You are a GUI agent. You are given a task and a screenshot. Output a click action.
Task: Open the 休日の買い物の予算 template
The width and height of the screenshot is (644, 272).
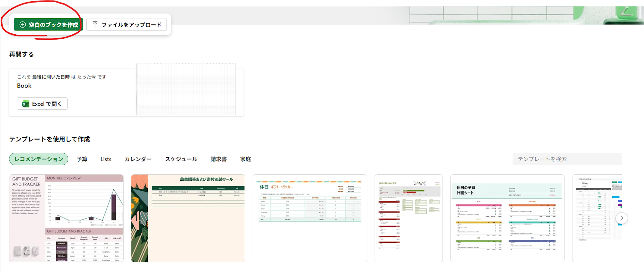pos(409,218)
